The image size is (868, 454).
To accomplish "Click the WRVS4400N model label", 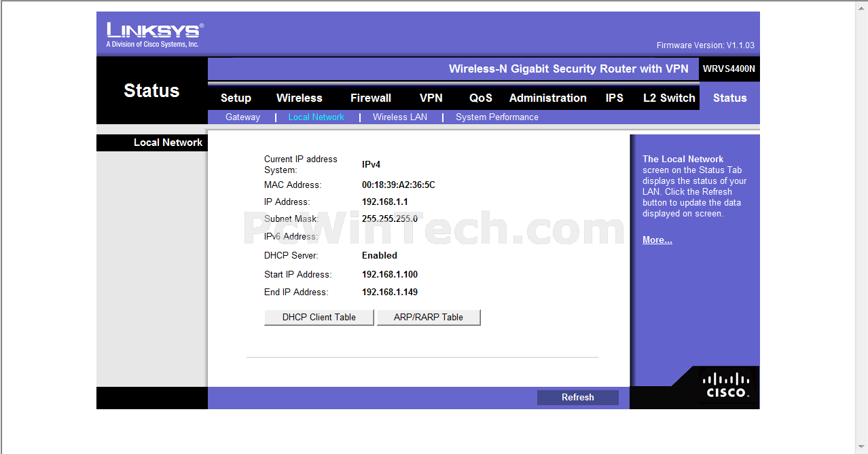I will 729,69.
